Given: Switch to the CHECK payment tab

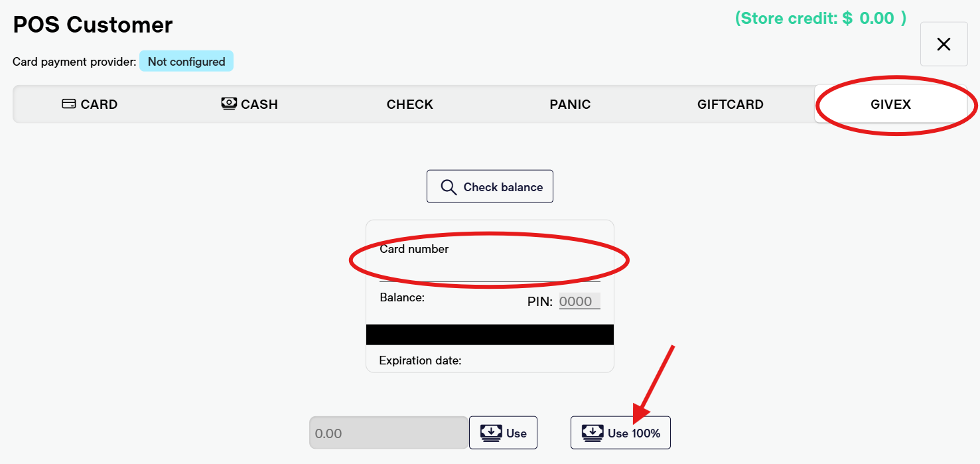Looking at the screenshot, I should pyautogui.click(x=409, y=104).
